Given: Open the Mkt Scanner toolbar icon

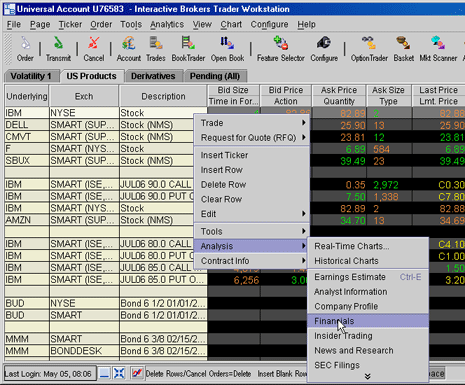Looking at the screenshot, I should click(x=438, y=49).
